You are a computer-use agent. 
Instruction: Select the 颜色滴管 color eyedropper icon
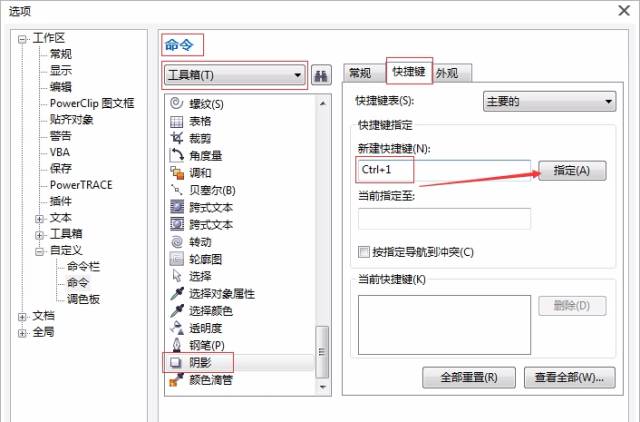coord(177,379)
